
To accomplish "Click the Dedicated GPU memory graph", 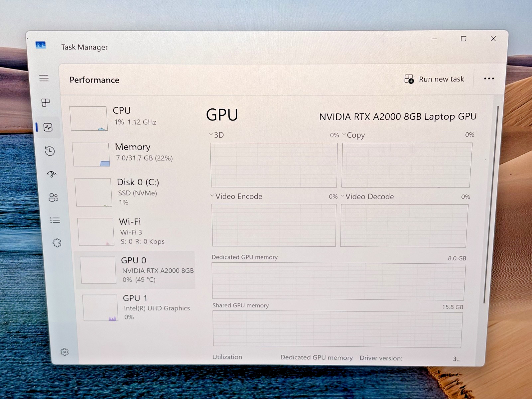I will [x=338, y=282].
